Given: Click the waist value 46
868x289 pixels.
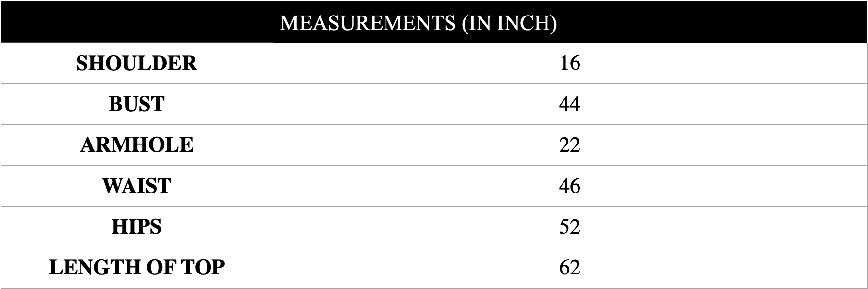Looking at the screenshot, I should coord(570,186).
